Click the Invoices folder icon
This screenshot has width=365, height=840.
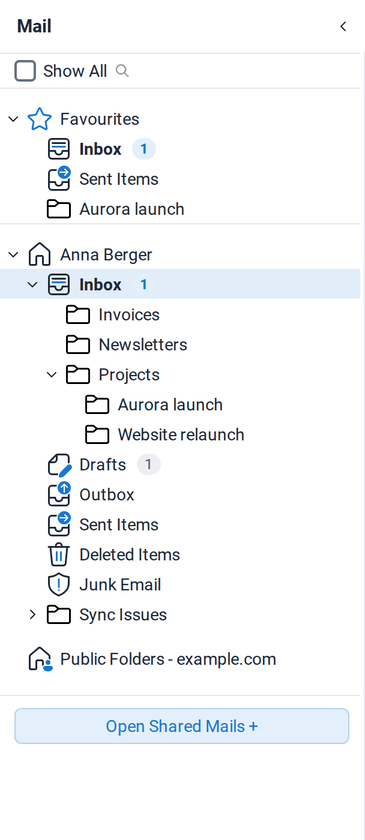[78, 314]
